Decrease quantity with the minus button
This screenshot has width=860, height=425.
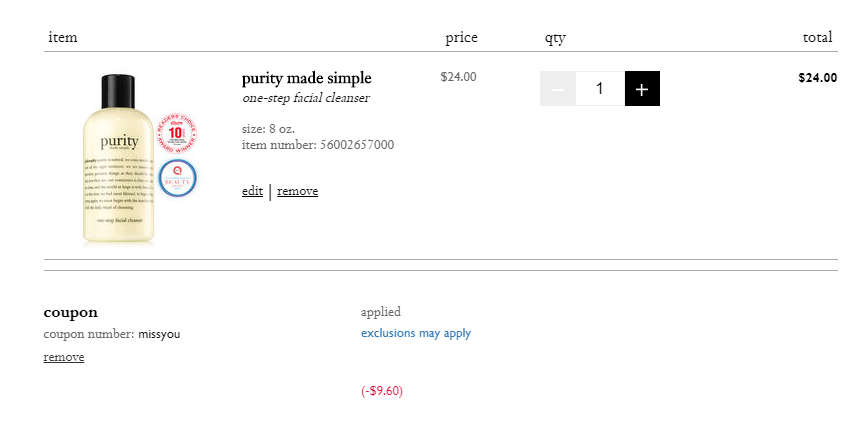[558, 88]
